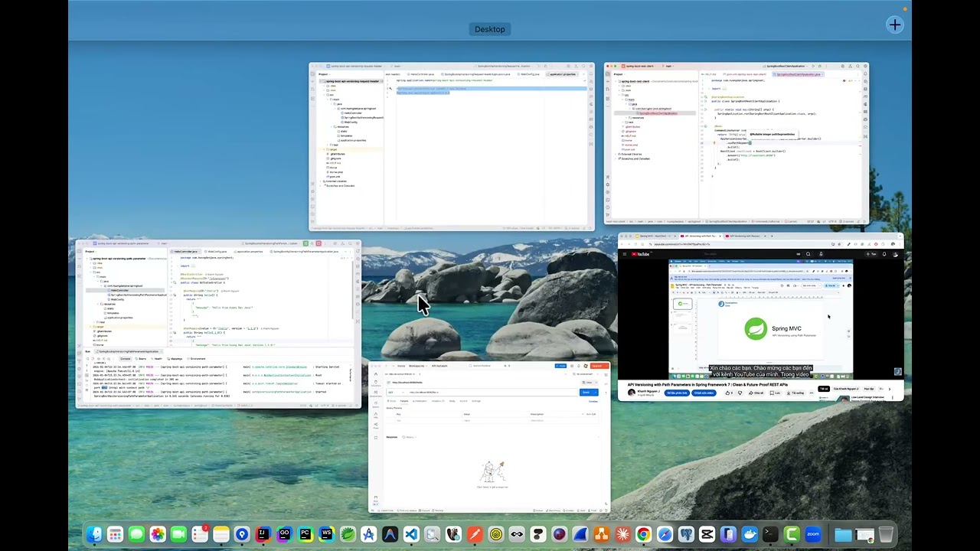Click the YouTube Tạo create button
Screen dimensions: 980x551
(871, 254)
